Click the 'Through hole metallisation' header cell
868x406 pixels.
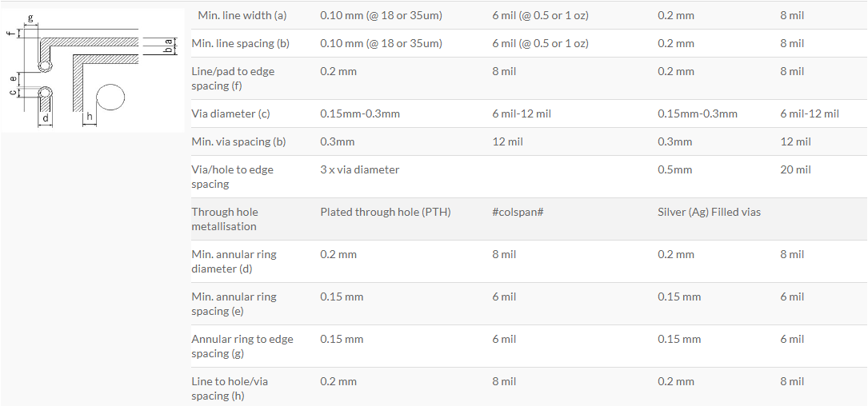click(x=225, y=219)
